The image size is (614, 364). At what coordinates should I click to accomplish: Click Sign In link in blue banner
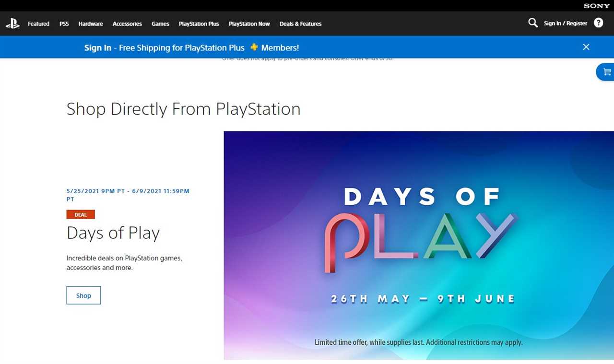coord(98,47)
